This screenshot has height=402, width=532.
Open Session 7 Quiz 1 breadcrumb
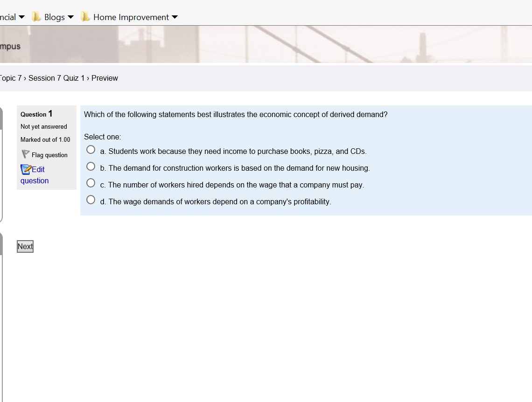[x=56, y=78]
